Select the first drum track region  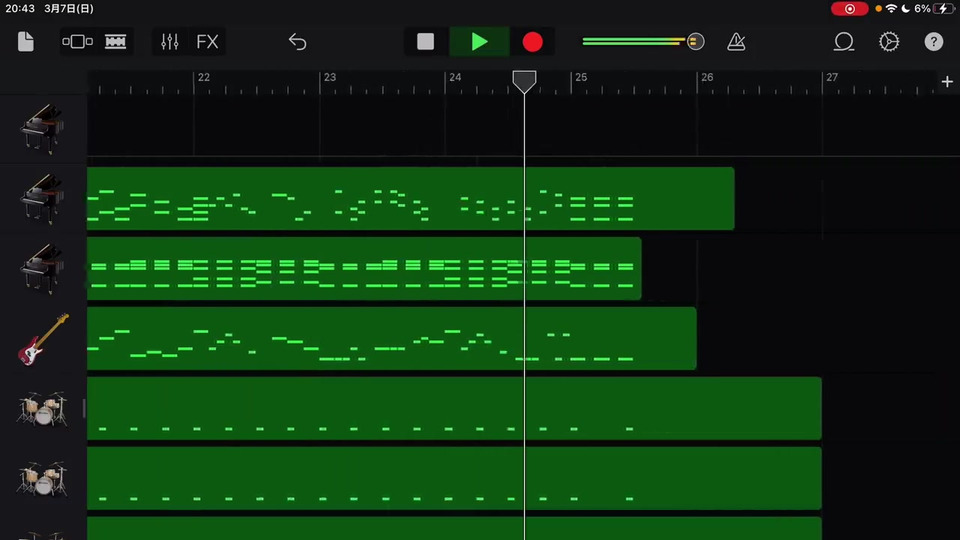click(x=454, y=408)
